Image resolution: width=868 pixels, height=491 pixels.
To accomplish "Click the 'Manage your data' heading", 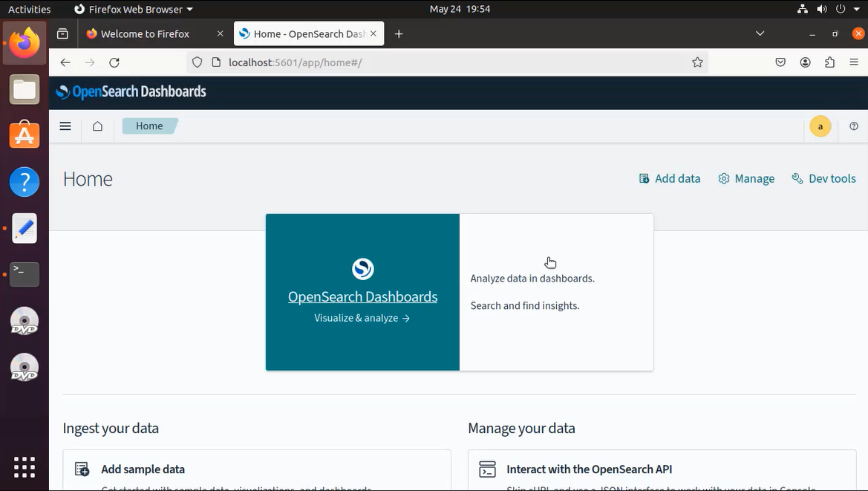I will point(521,429).
